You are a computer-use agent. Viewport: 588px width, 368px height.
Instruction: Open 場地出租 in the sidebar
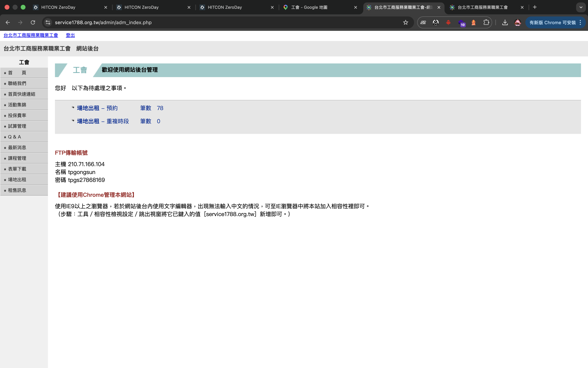24,180
